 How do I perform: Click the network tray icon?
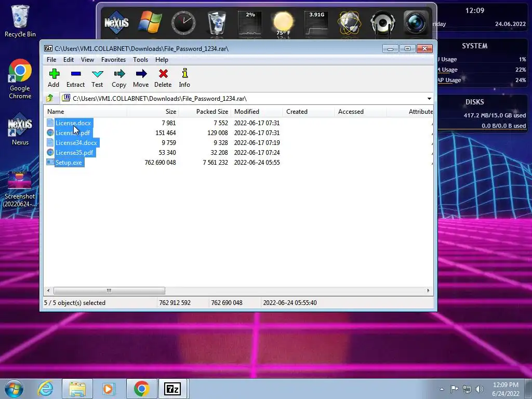click(467, 389)
